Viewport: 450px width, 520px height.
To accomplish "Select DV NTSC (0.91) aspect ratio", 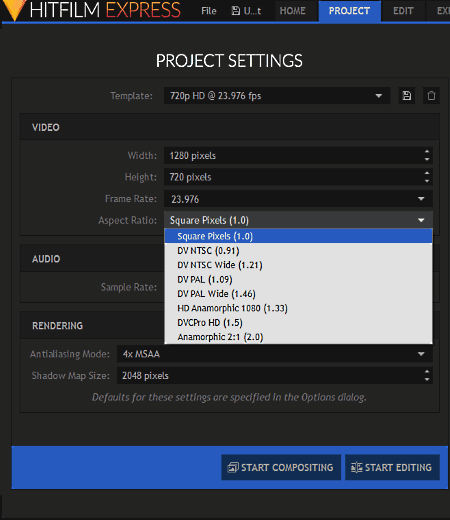I will pyautogui.click(x=298, y=251).
